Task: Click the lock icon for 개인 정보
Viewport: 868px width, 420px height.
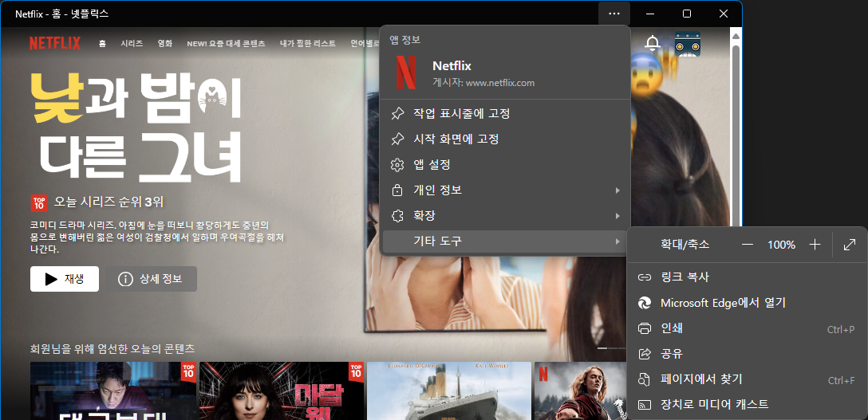Action: (x=397, y=190)
